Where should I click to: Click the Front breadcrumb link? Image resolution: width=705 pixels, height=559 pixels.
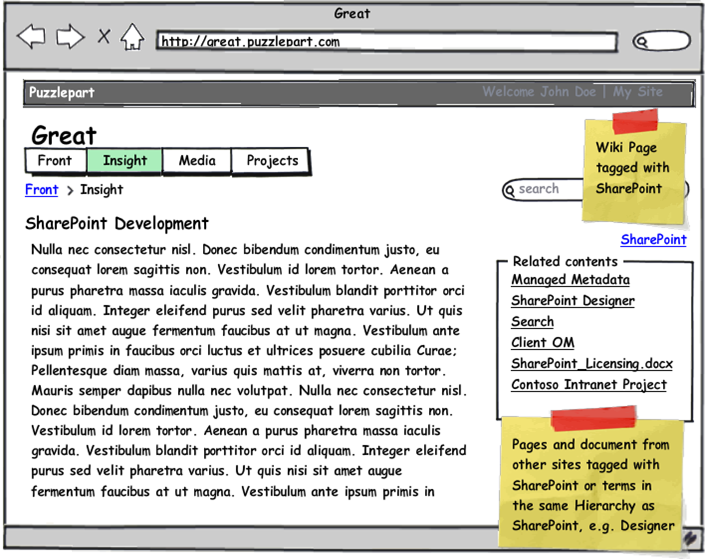42,190
